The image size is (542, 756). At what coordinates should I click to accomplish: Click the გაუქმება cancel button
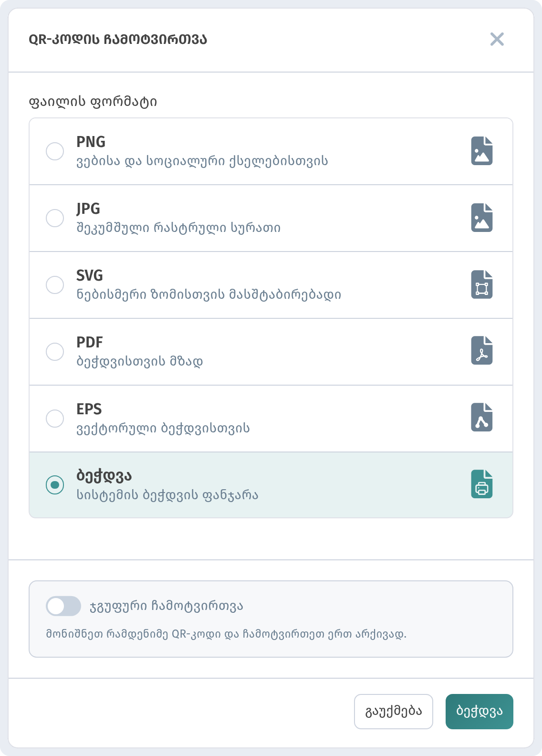(x=394, y=712)
